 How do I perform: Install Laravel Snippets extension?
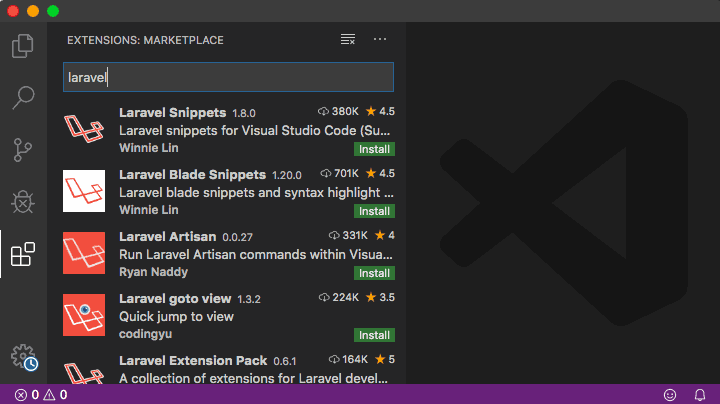[x=374, y=149]
